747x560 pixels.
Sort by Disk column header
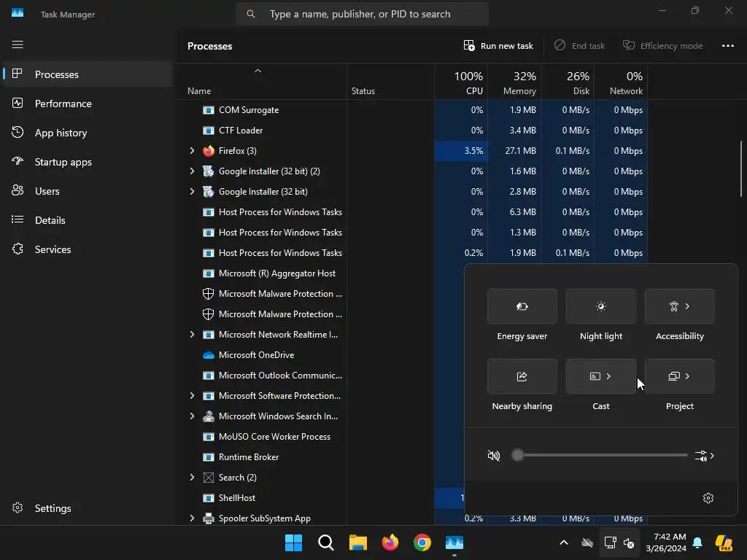[x=568, y=82]
